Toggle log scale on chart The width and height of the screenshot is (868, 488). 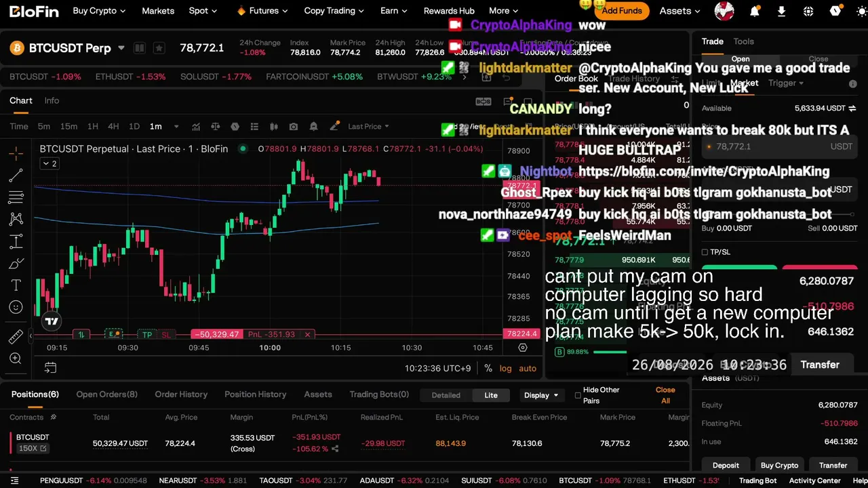tap(506, 369)
